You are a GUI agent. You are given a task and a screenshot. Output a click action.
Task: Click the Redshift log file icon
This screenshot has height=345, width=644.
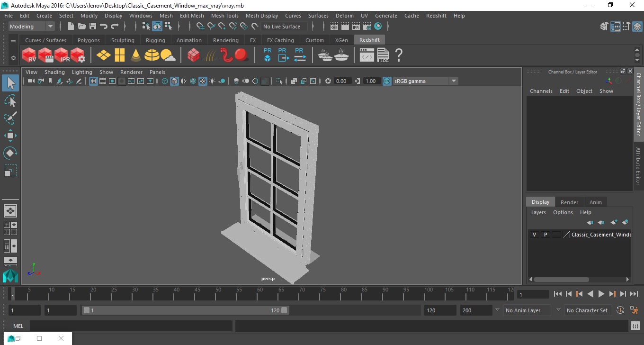(383, 55)
